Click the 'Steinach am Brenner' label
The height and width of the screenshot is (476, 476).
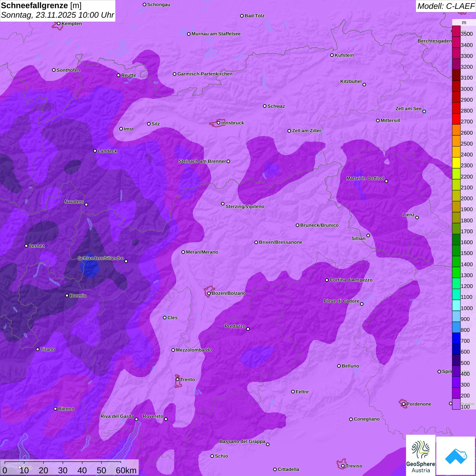(x=202, y=161)
